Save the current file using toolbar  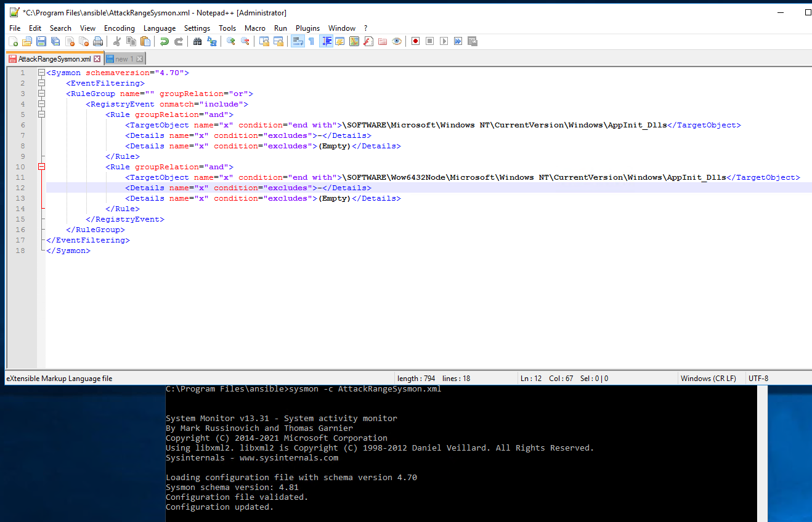click(41, 41)
